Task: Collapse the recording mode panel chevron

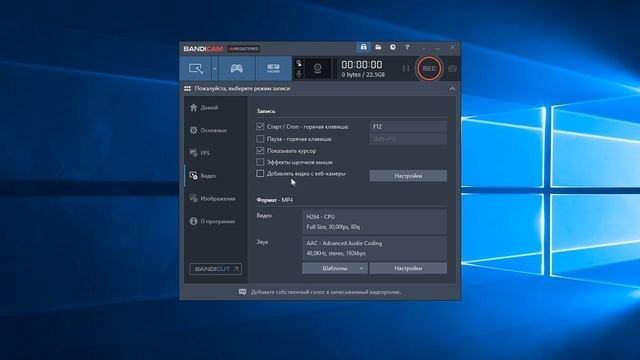Action: tap(452, 89)
